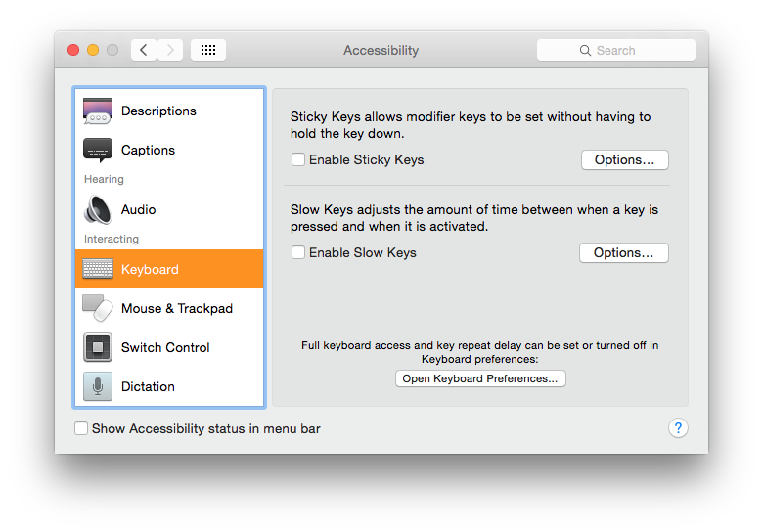Click the Search field
The image size is (763, 532).
(616, 50)
